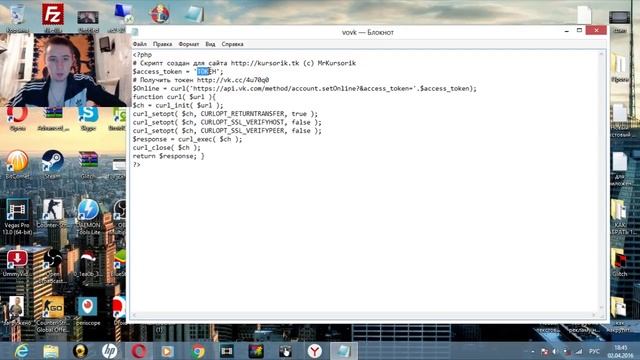Open the Правка menu
Image resolution: width=640 pixels, height=360 pixels.
click(x=162, y=44)
